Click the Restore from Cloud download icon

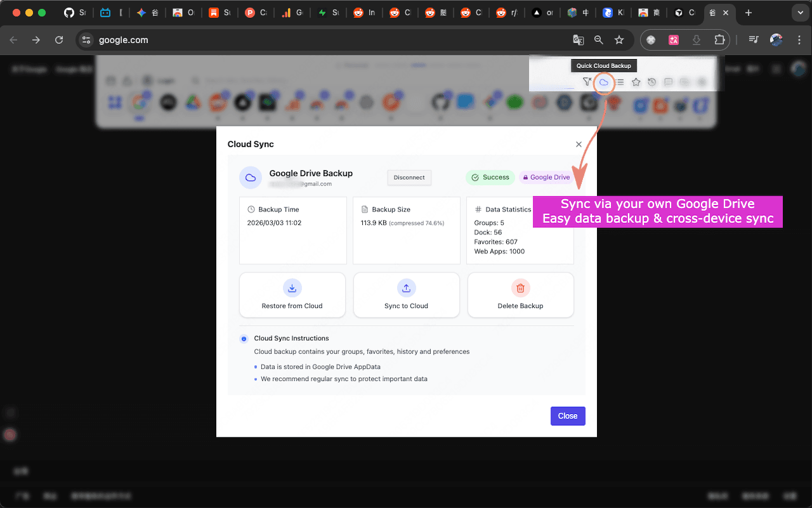(x=292, y=288)
